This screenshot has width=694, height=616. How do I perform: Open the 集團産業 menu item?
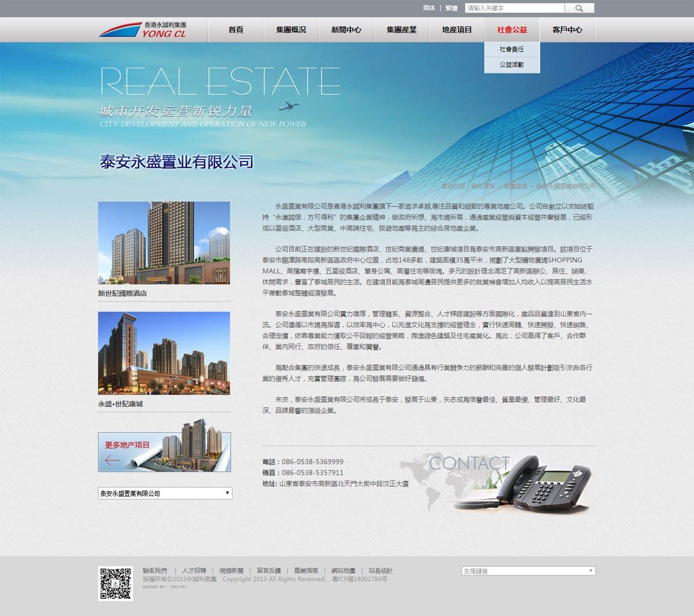[401, 29]
